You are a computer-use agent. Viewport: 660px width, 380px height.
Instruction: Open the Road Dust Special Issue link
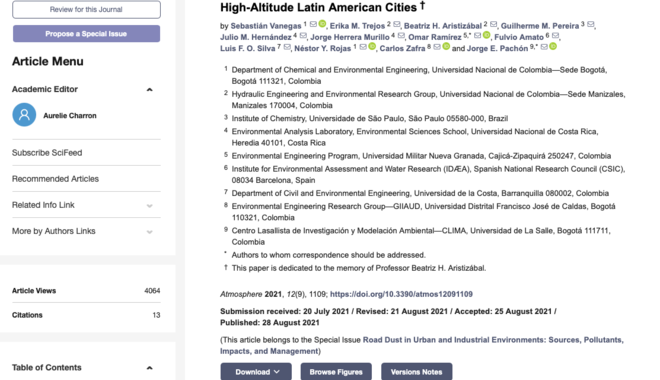pyautogui.click(x=422, y=345)
